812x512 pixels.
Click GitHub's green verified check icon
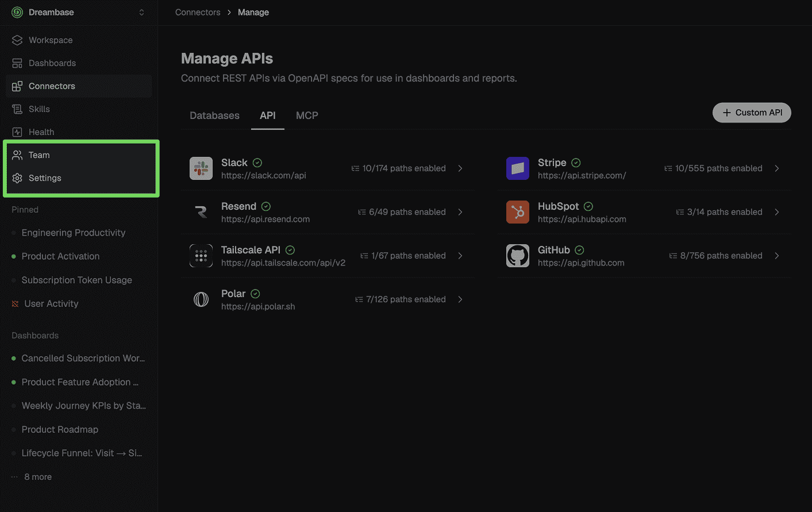[579, 250]
